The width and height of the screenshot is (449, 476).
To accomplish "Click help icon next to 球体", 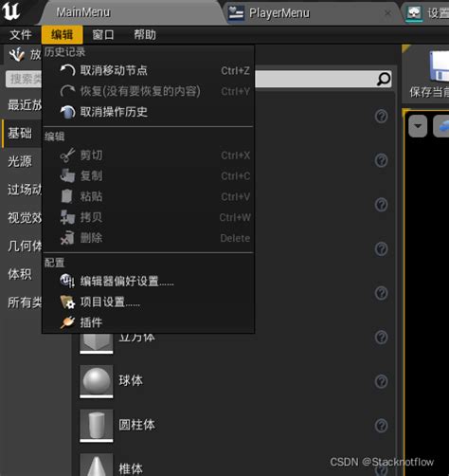I will point(381,381).
